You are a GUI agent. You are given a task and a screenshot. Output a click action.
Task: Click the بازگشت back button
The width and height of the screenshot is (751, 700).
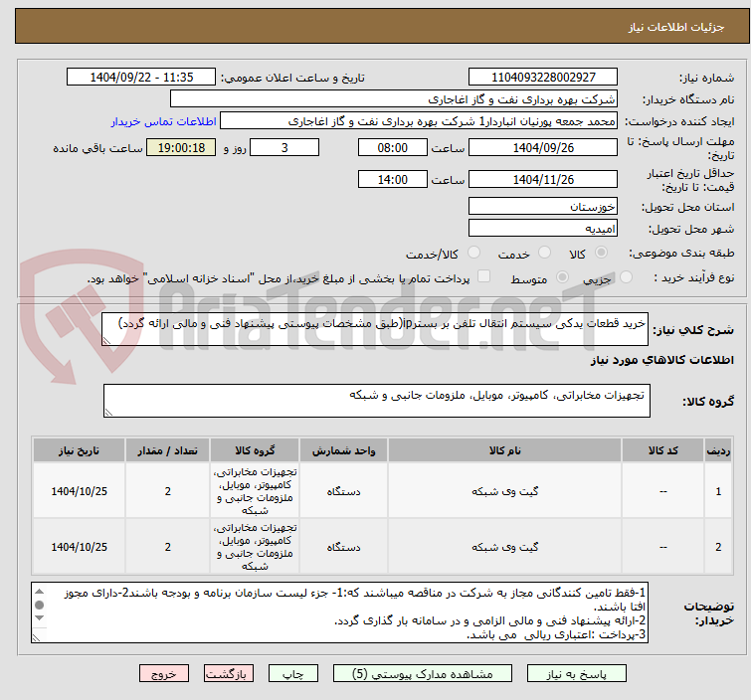click(x=229, y=674)
